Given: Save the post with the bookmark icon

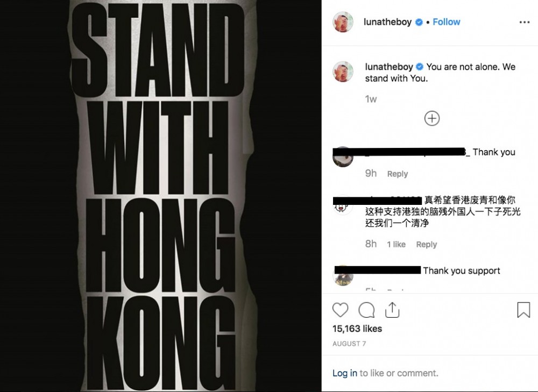Looking at the screenshot, I should point(523,310).
